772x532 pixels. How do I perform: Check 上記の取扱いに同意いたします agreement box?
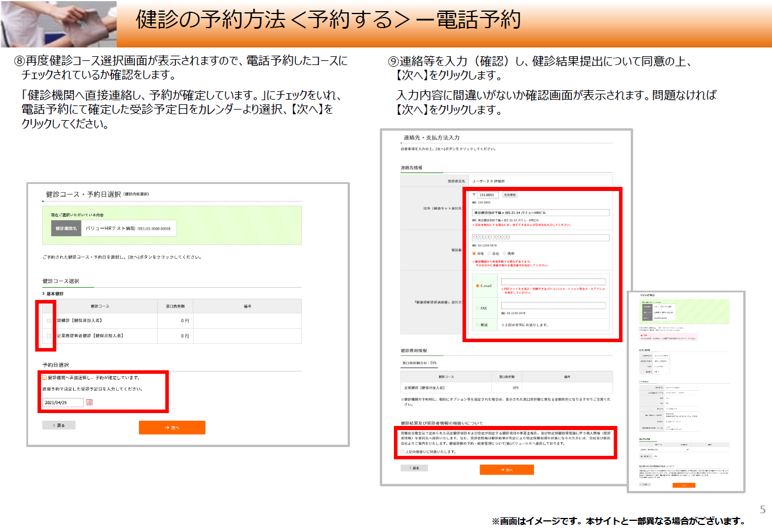pyautogui.click(x=403, y=452)
